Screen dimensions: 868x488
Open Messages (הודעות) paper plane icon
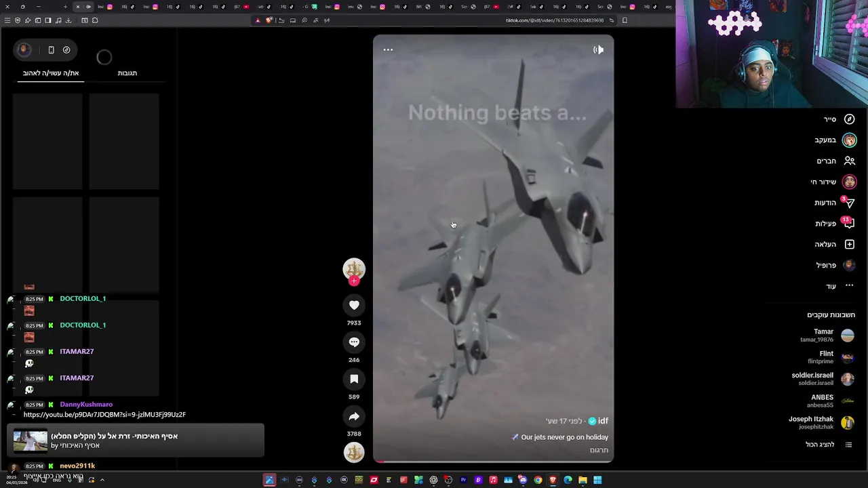coord(849,203)
